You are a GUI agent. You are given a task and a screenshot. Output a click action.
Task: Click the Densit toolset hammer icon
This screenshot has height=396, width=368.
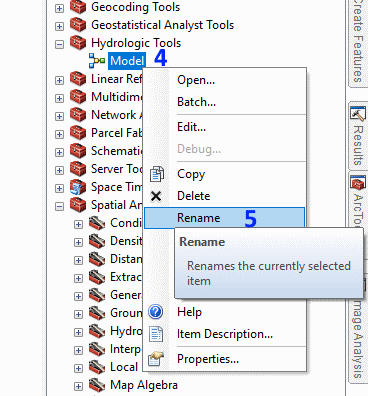tap(97, 241)
